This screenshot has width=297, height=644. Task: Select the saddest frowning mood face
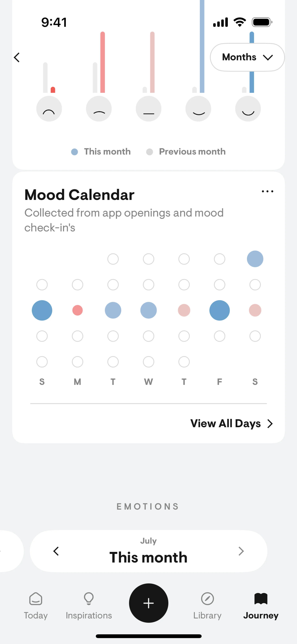49,109
